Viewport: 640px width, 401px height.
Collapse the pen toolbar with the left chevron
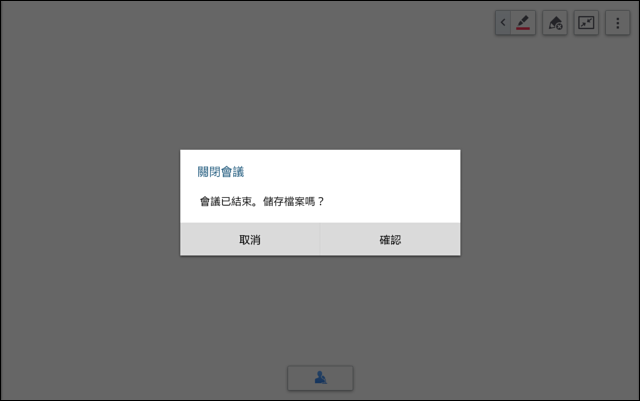pyautogui.click(x=503, y=22)
